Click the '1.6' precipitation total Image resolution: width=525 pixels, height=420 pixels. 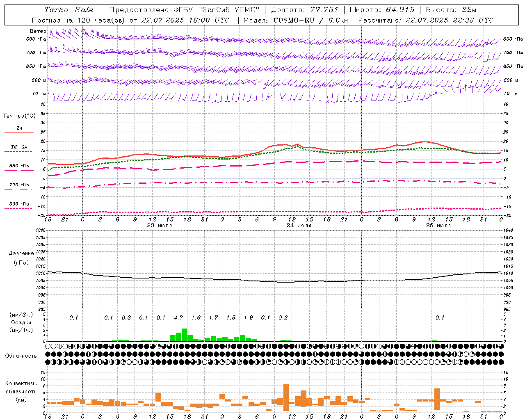[196, 317]
